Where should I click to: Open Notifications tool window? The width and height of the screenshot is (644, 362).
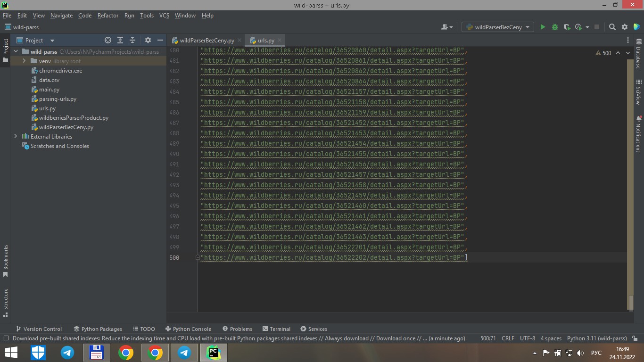(639, 134)
